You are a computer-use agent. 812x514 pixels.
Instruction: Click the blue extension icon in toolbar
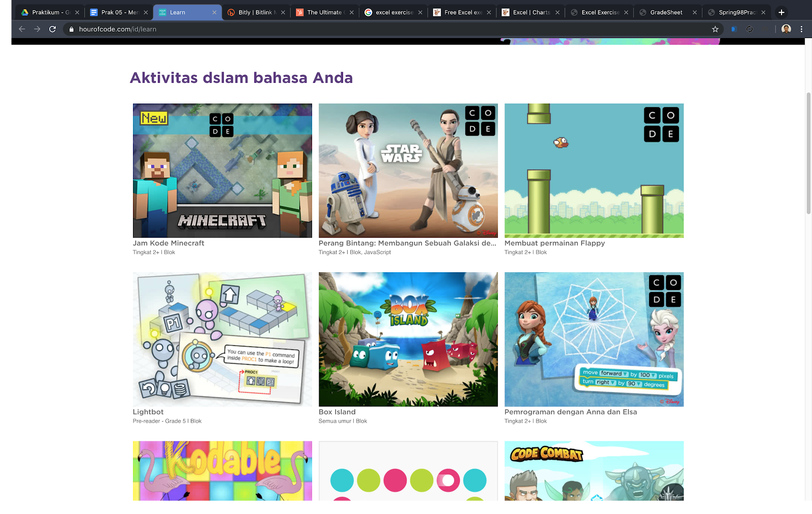pos(733,29)
